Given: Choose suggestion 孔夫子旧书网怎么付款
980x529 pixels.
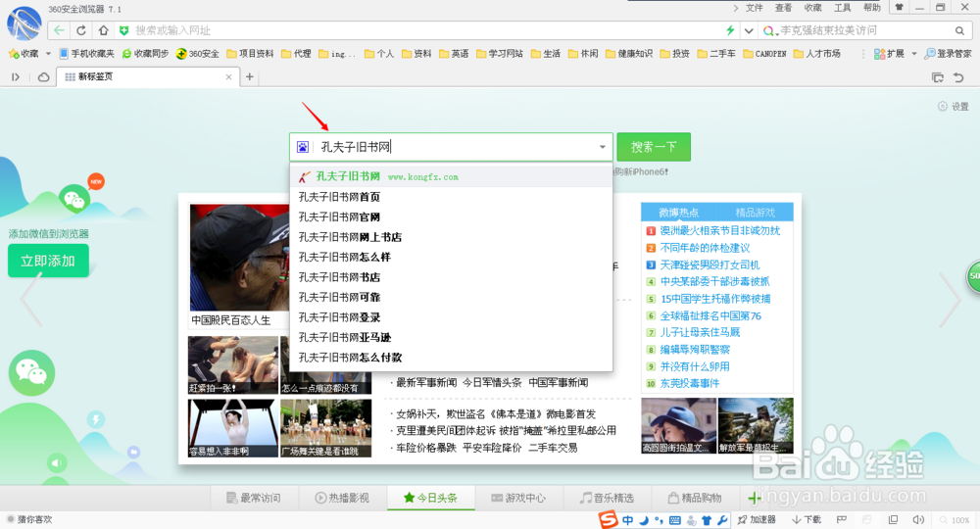Looking at the screenshot, I should pyautogui.click(x=451, y=358).
